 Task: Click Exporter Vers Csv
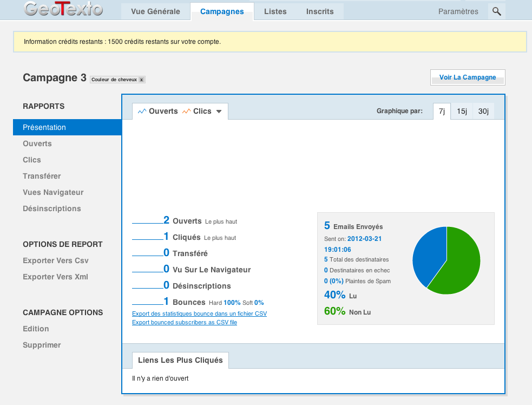(x=56, y=261)
